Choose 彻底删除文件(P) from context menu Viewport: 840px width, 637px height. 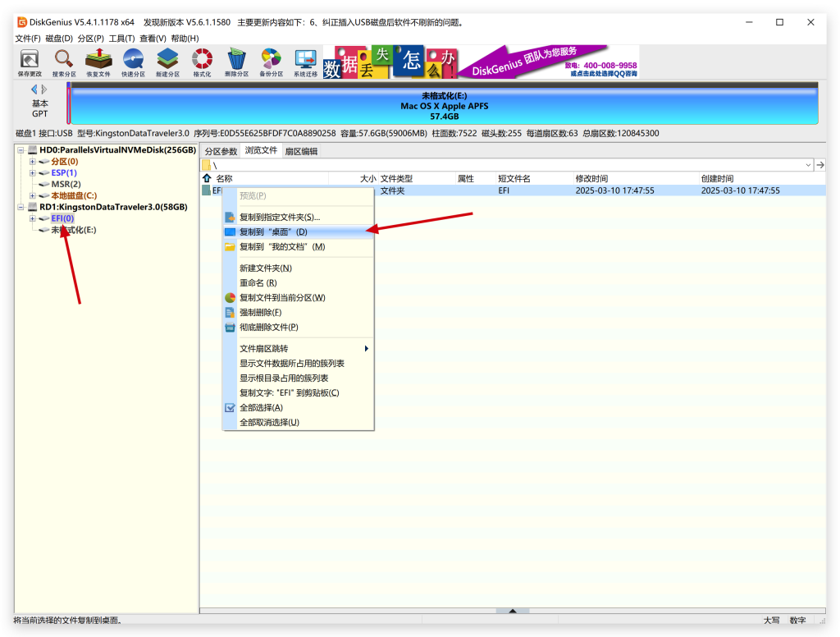(299, 327)
